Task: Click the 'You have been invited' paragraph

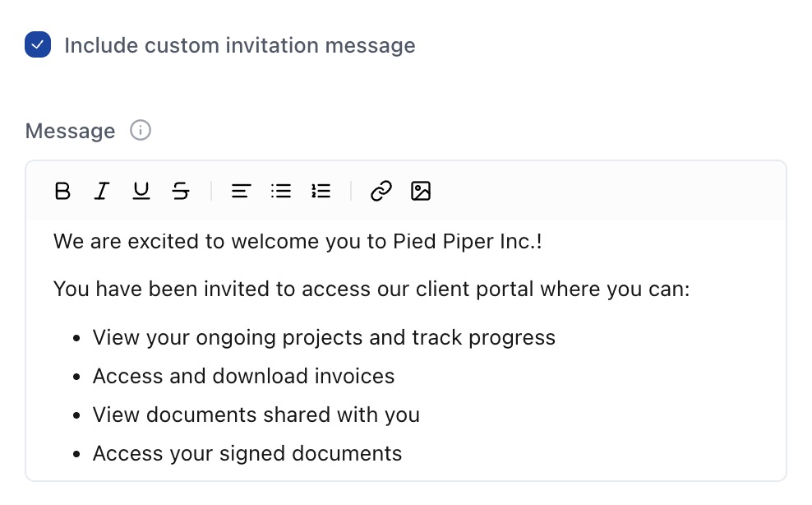Action: [370, 289]
